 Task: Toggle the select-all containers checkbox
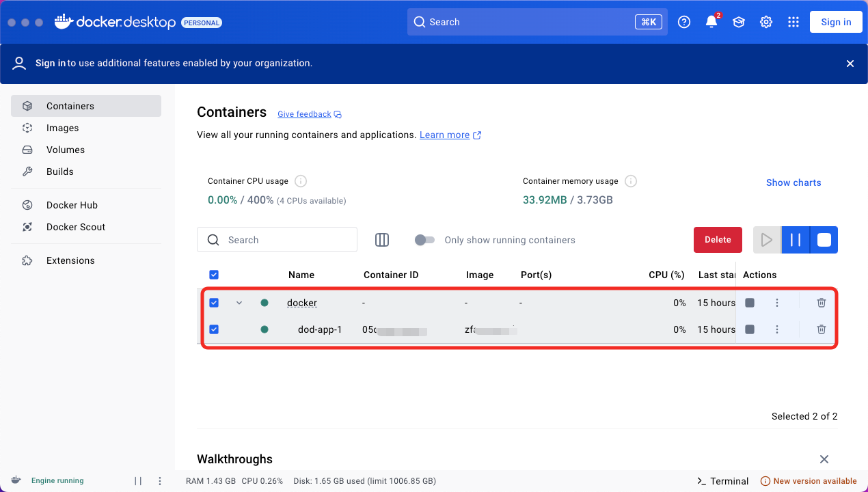214,275
